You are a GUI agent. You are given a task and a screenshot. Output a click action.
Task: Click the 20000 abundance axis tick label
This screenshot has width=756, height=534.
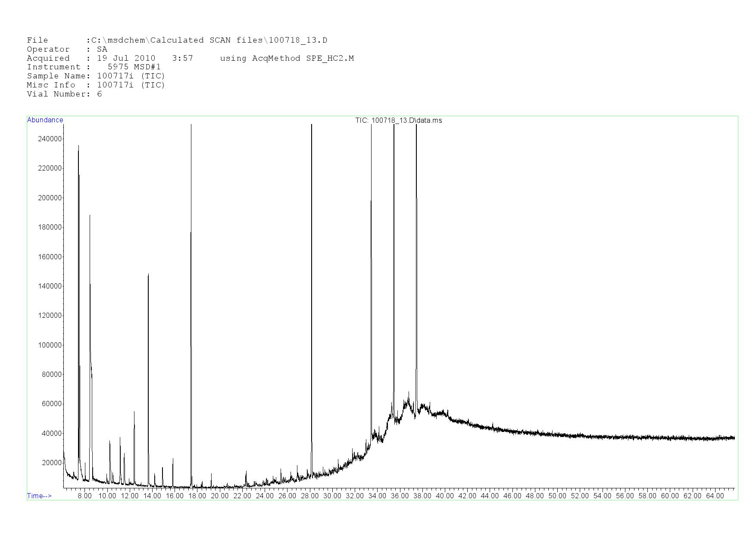(x=52, y=463)
